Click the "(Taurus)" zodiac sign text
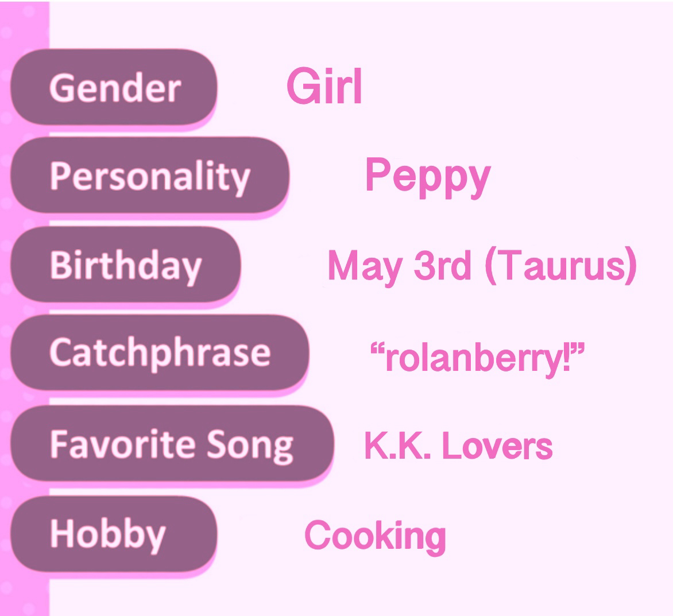This screenshot has width=673, height=616. [560, 266]
